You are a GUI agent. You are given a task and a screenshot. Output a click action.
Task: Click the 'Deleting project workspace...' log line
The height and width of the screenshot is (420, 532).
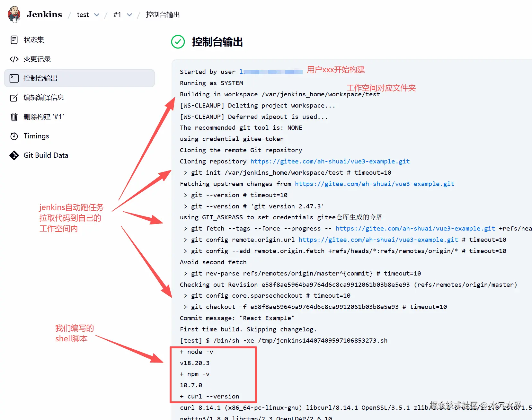258,106
